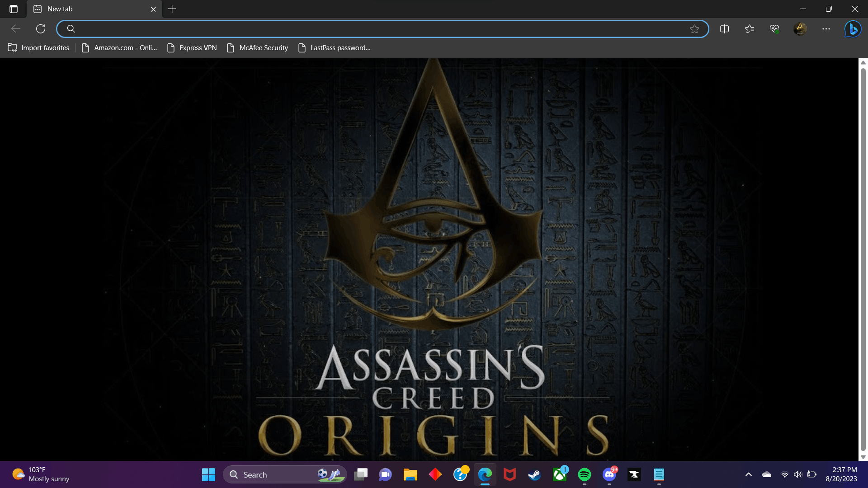Open the user profile avatar
This screenshot has height=488, width=868.
click(800, 29)
